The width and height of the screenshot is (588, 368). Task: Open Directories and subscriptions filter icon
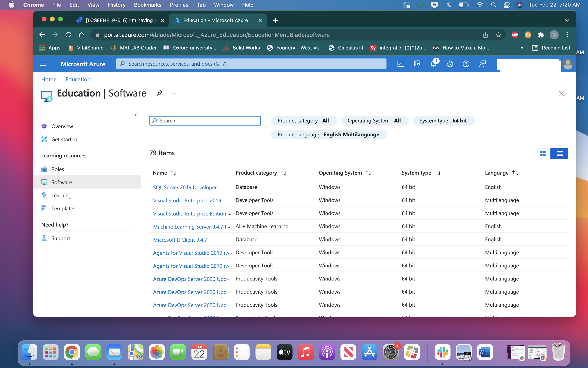417,64
